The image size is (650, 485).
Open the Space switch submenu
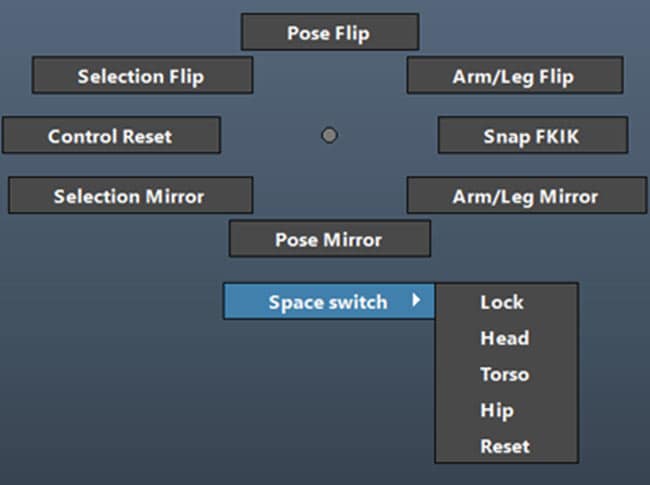(328, 301)
